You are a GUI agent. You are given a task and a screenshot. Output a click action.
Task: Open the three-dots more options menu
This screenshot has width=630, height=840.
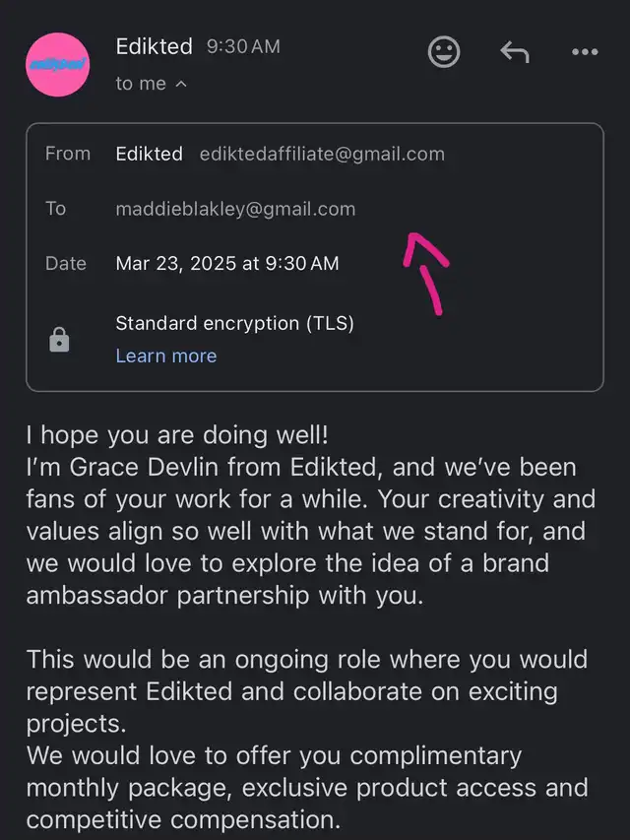(585, 52)
